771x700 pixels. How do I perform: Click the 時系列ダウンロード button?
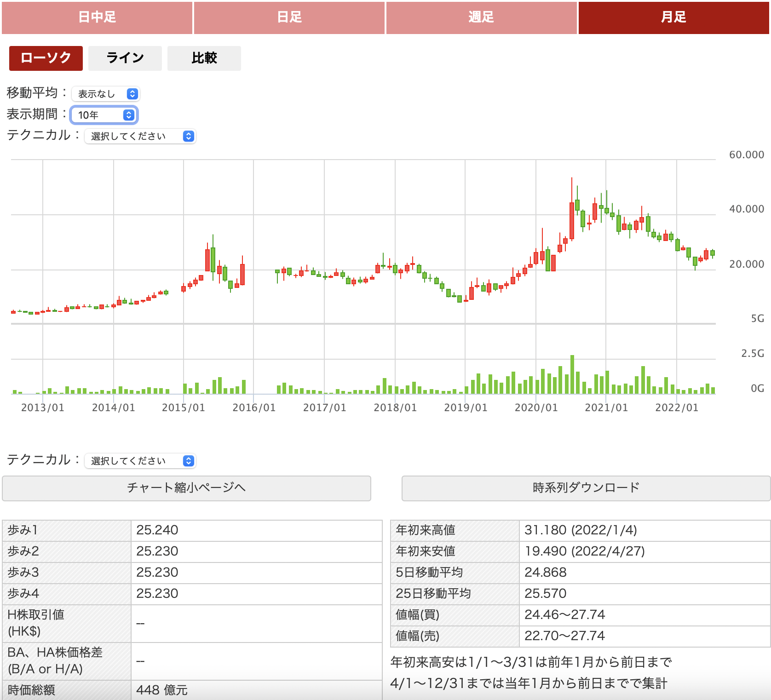click(x=586, y=488)
